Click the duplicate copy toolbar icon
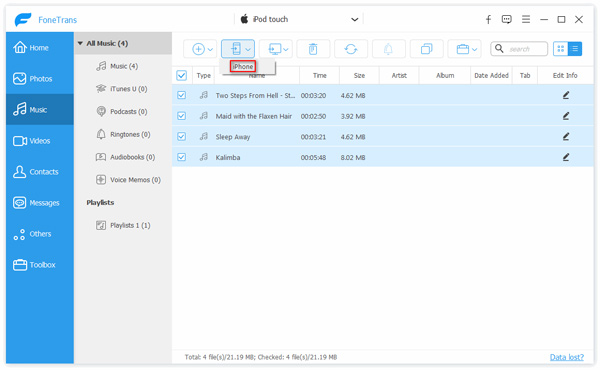 pos(426,49)
